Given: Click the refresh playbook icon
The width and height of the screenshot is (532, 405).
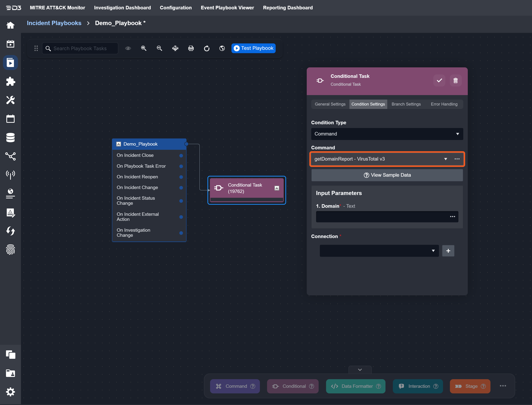Looking at the screenshot, I should click(206, 48).
